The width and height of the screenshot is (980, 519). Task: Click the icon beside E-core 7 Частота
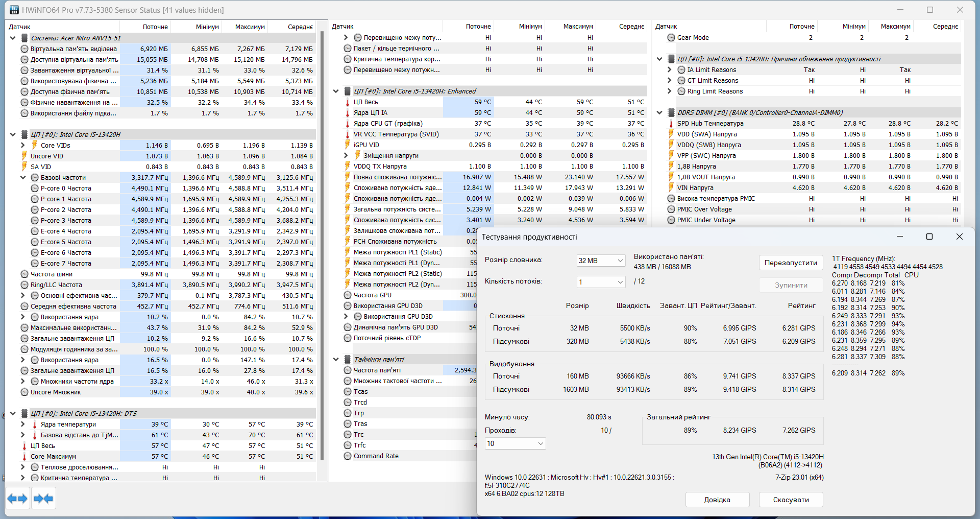35,263
